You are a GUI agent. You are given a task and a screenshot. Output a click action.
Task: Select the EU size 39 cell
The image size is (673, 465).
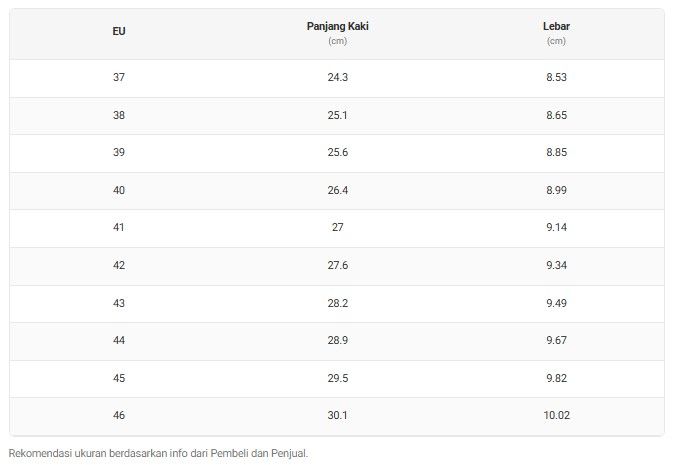pos(119,152)
